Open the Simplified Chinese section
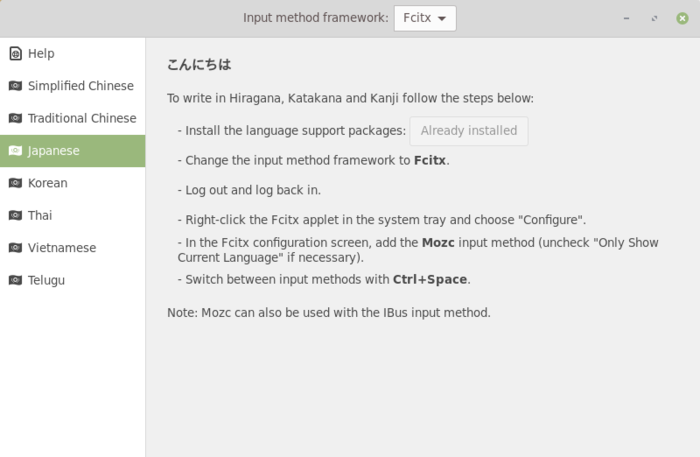Screen dimensions: 700x457 [80, 86]
